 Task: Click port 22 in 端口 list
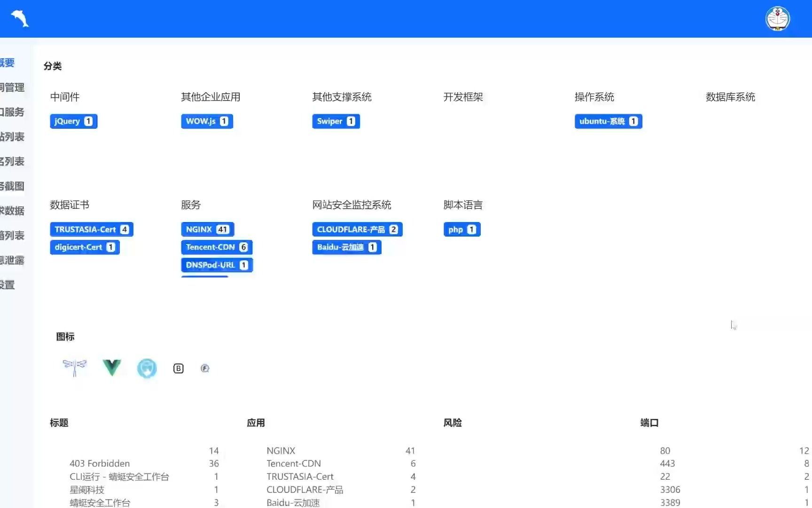pos(665,477)
